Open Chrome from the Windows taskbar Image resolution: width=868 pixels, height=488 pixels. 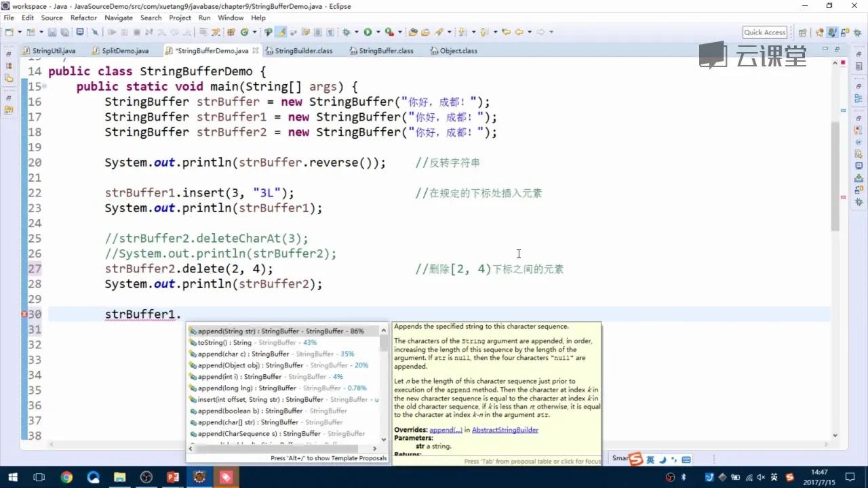point(66,476)
